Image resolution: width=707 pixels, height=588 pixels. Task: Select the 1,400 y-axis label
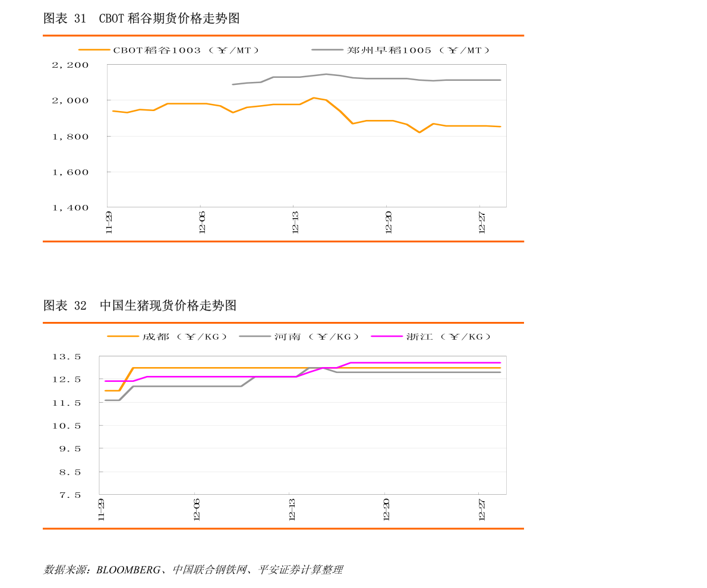pyautogui.click(x=70, y=208)
